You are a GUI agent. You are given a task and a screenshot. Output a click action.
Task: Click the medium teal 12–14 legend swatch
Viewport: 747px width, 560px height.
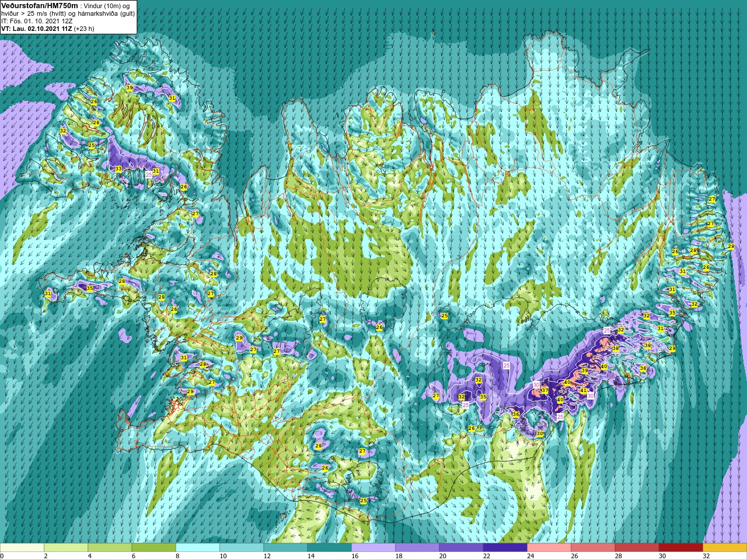285,548
